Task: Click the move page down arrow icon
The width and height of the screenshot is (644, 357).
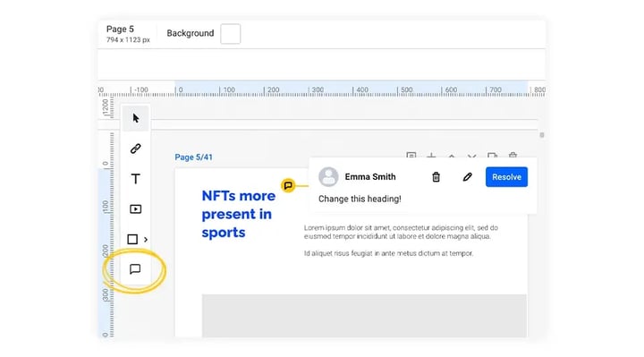Action: tap(471, 156)
